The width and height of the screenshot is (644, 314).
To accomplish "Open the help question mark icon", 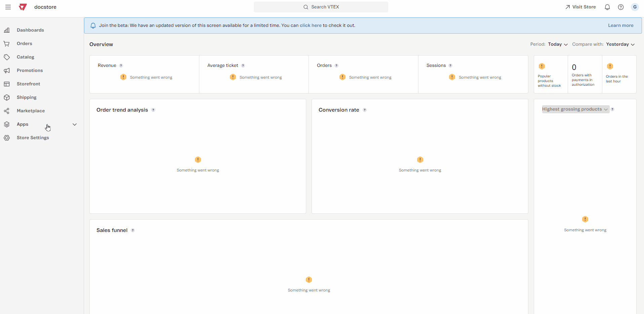I will click(x=620, y=7).
